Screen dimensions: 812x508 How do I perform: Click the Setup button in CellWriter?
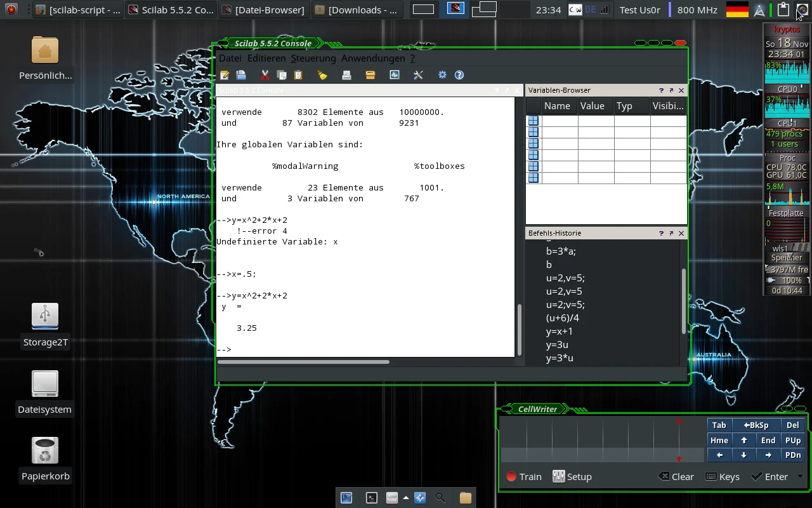pyautogui.click(x=572, y=477)
